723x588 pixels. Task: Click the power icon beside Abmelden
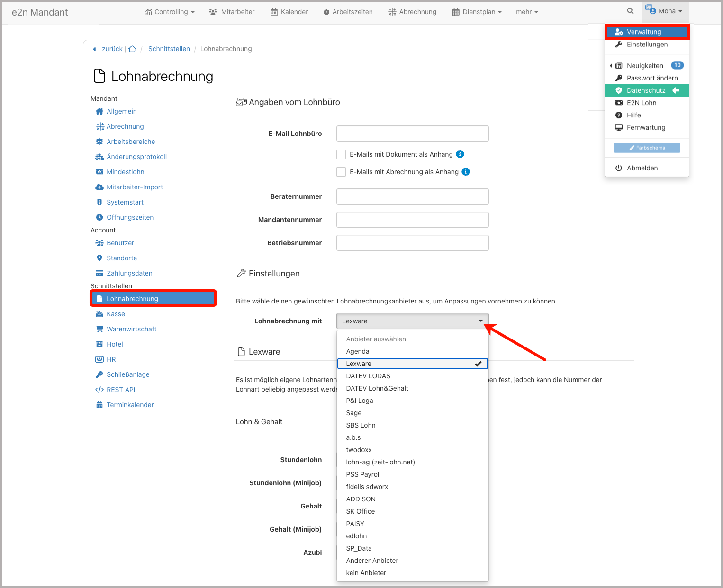pyautogui.click(x=619, y=168)
